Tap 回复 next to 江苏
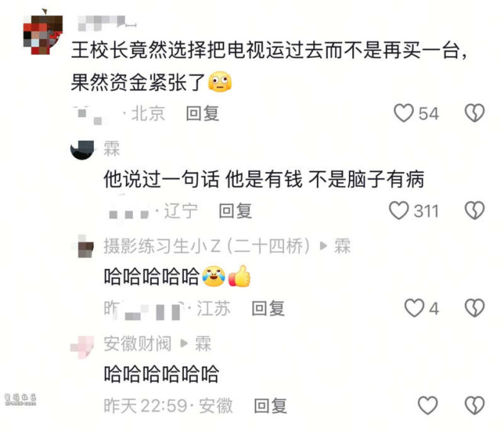 click(268, 309)
